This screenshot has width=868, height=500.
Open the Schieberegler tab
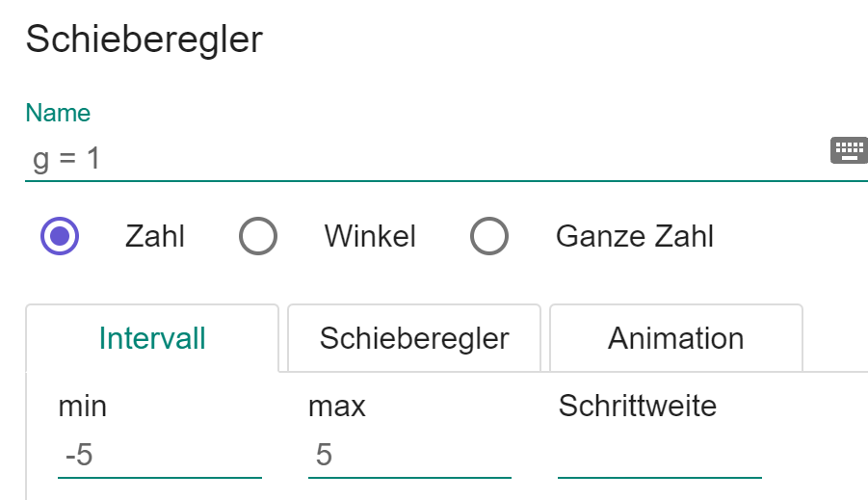pyautogui.click(x=414, y=338)
